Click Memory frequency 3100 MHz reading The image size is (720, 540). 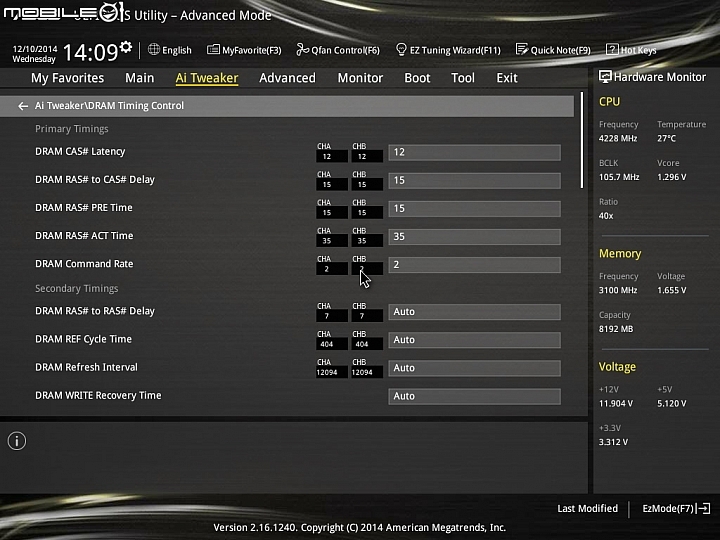click(x=618, y=291)
